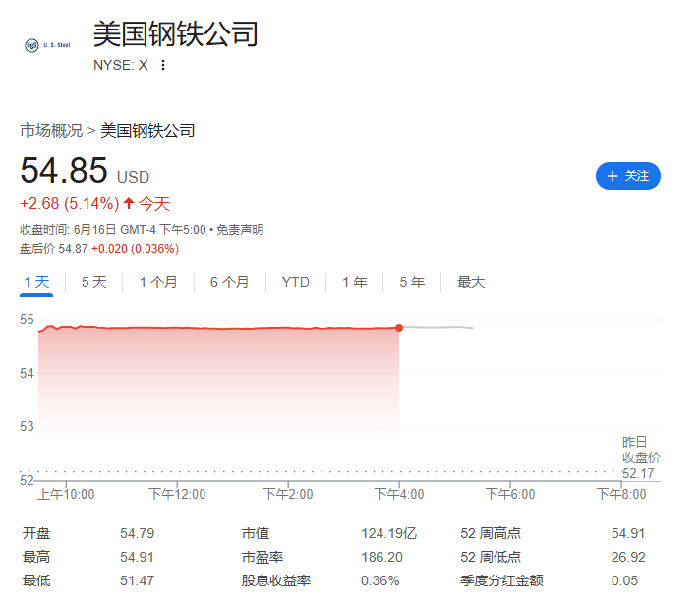700x607 pixels.
Task: Click the 盘后价 54.87 after-hours text
Action: (53, 249)
